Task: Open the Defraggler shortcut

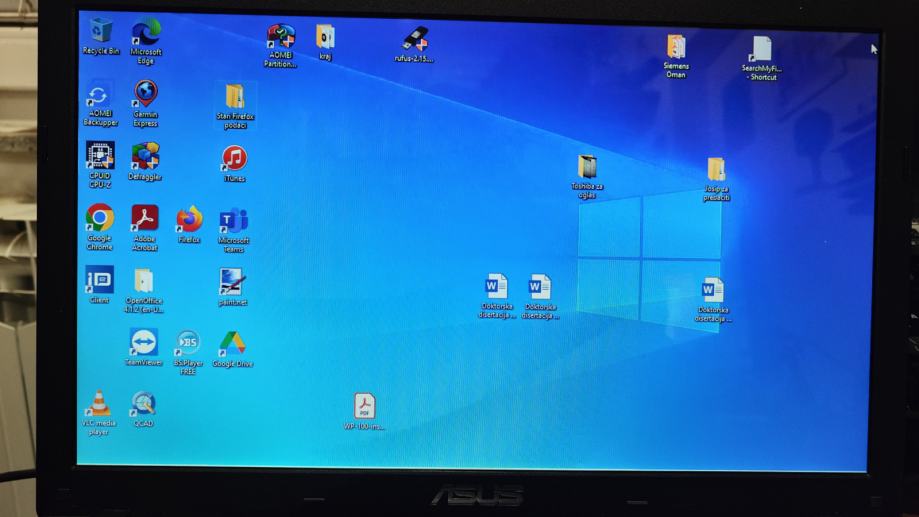Action: [x=145, y=162]
